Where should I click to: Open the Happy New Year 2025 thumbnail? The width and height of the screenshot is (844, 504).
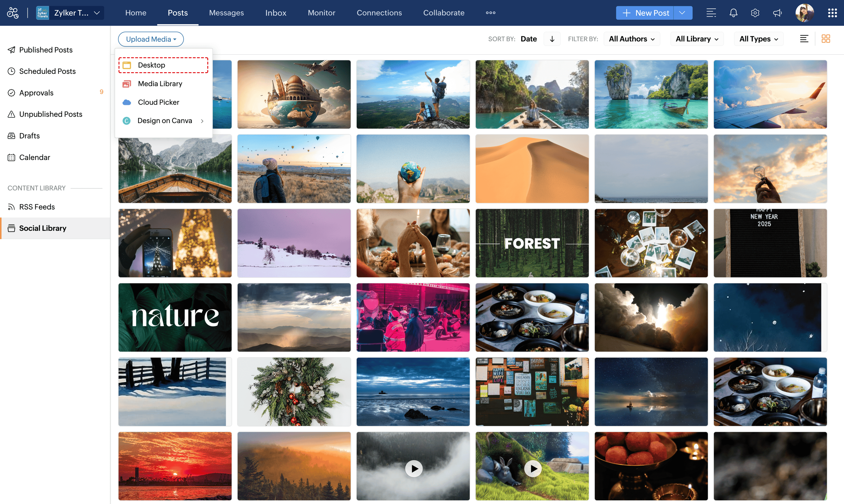[x=770, y=243]
